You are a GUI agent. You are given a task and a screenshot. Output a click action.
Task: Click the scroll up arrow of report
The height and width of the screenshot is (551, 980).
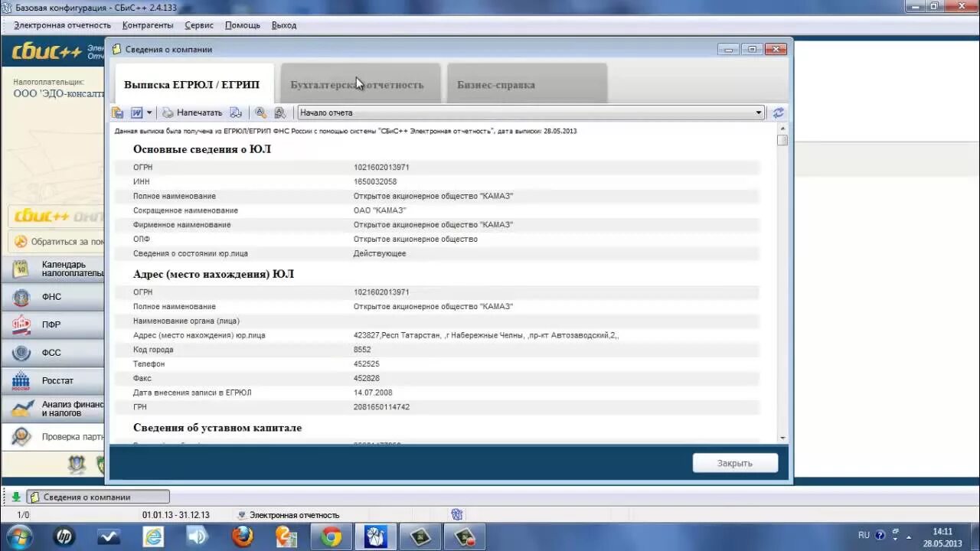tap(782, 129)
